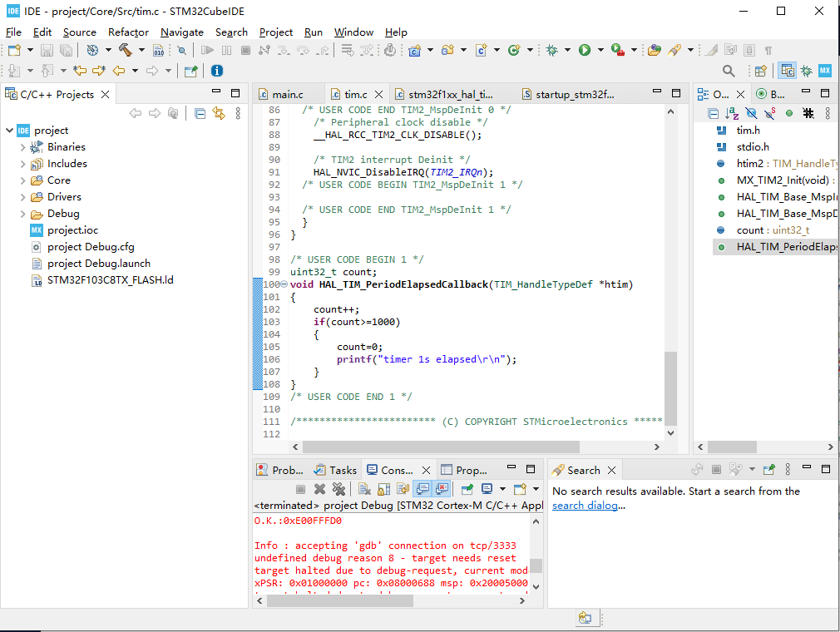
Task: Switch to the stm32f1xx_hal_ti... editor tab
Action: (x=445, y=94)
